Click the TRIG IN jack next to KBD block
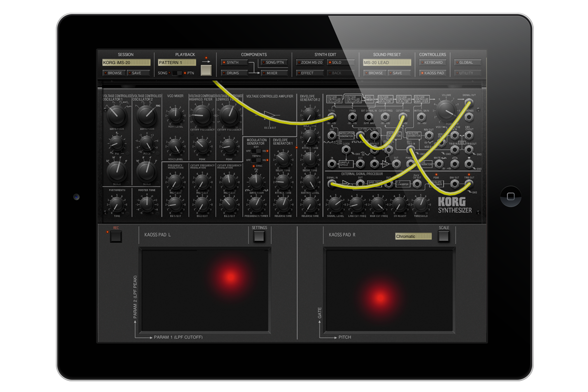The height and width of the screenshot is (392, 588). (x=455, y=149)
